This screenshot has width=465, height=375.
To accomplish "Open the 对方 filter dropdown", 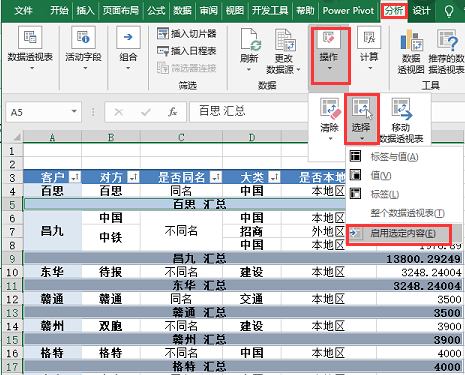I will coord(134,177).
